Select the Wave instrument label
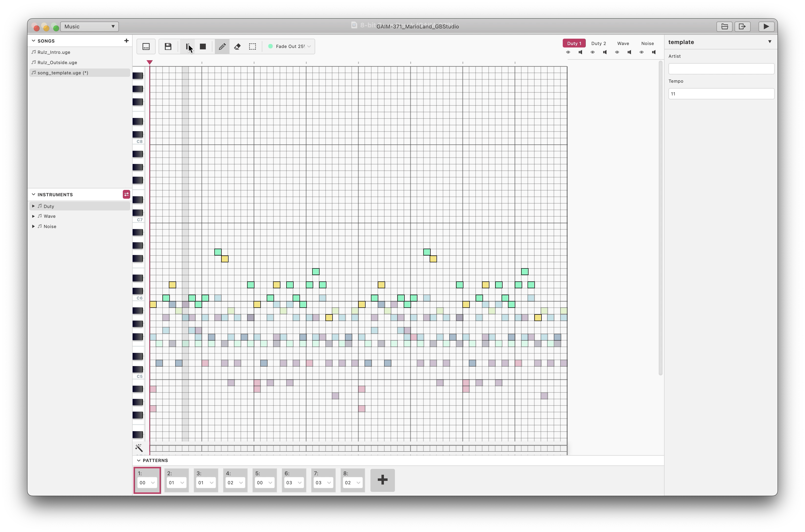This screenshot has height=532, width=805. (49, 216)
